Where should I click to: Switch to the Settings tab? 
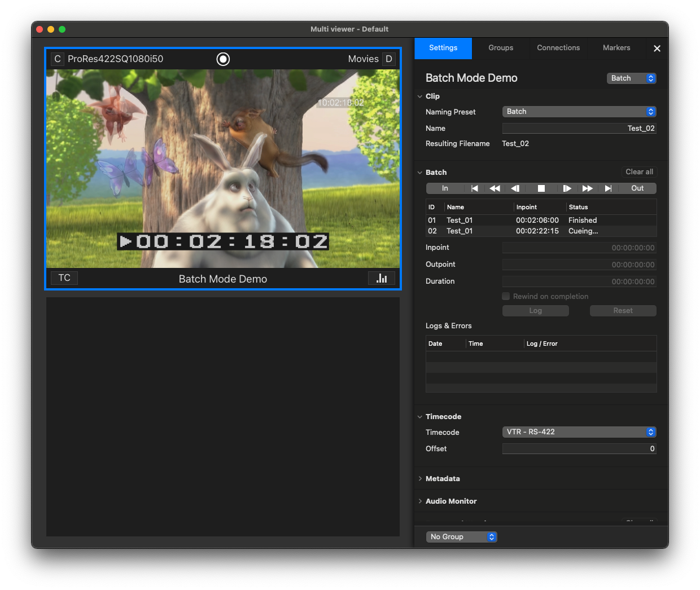pyautogui.click(x=443, y=48)
